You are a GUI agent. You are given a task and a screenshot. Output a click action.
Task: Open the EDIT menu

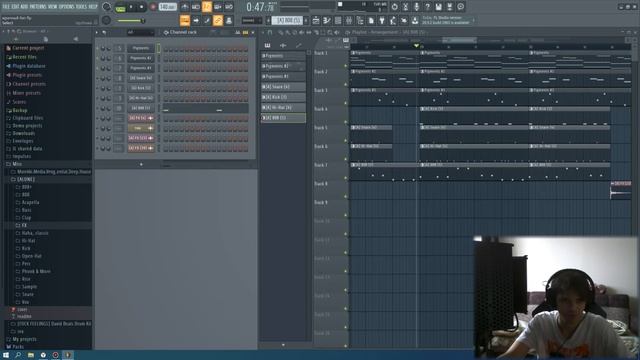15,7
